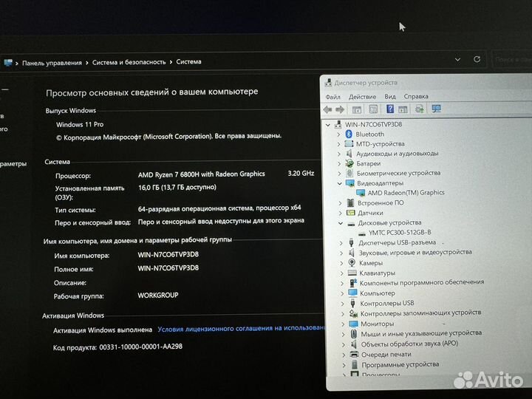Expand the Bluetooth category arrow
Screen dimensions: 532x399
338,134
